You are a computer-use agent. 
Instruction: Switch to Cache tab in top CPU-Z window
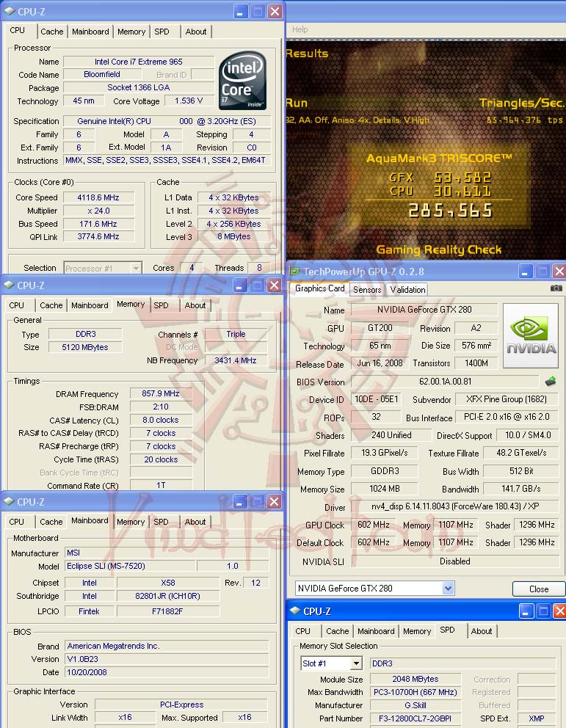pyautogui.click(x=52, y=32)
